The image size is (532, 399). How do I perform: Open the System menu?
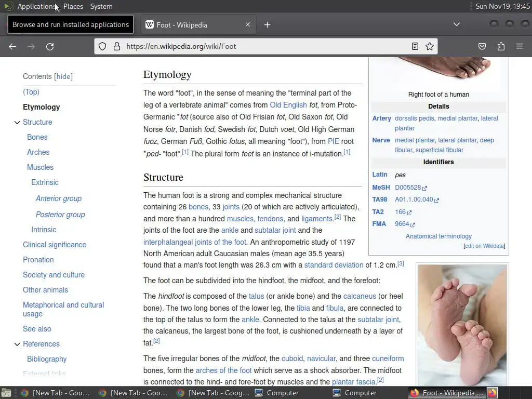(101, 6)
